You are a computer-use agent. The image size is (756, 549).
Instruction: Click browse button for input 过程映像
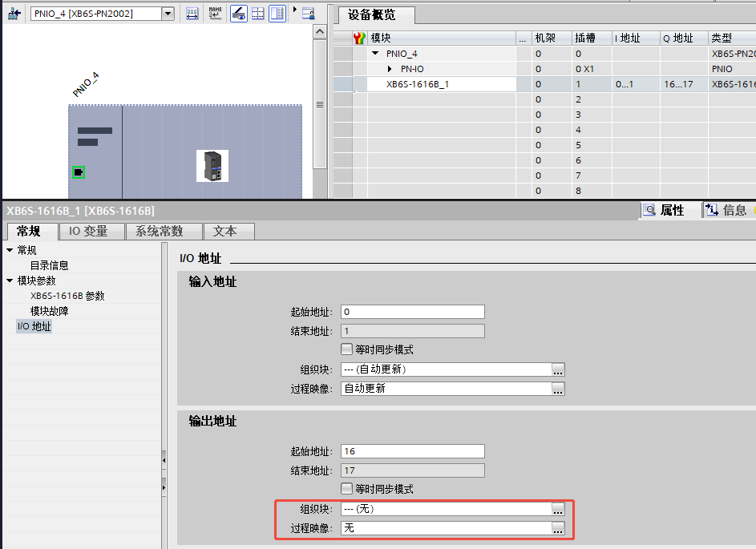pos(558,389)
